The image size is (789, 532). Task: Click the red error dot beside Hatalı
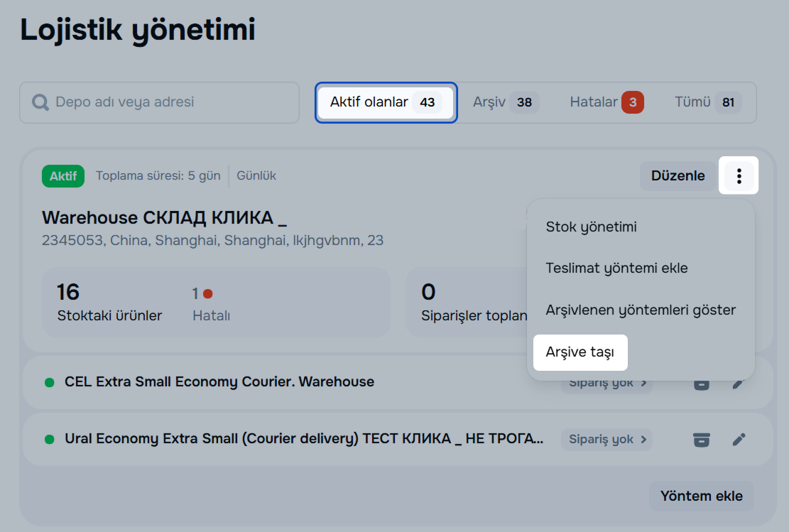208,293
